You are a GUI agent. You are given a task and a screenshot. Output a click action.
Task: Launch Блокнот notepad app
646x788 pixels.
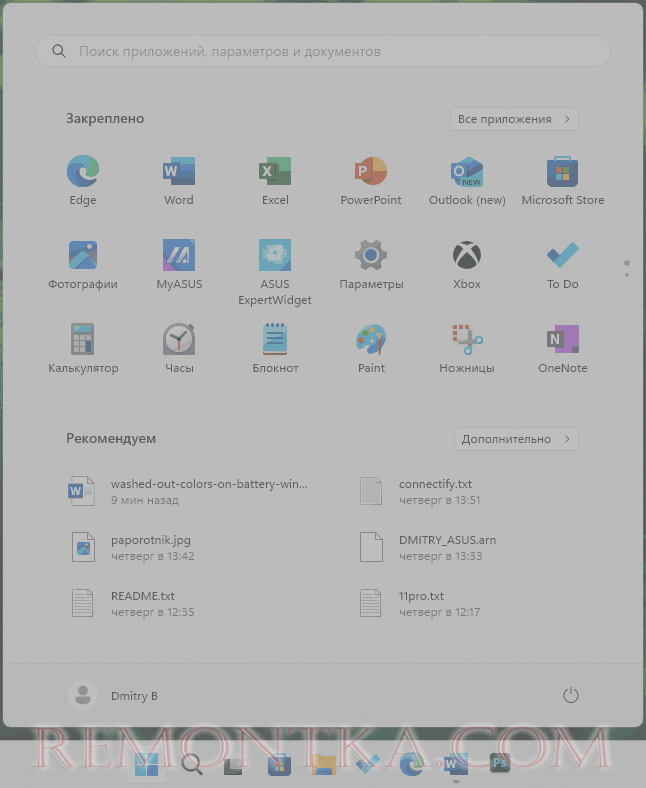click(x=275, y=349)
